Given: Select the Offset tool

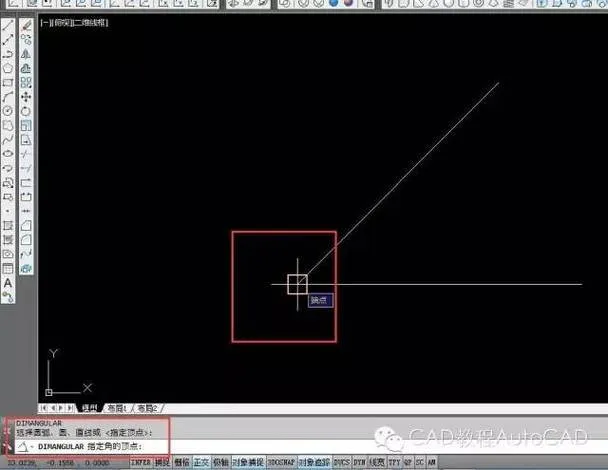Looking at the screenshot, I should 26,68.
